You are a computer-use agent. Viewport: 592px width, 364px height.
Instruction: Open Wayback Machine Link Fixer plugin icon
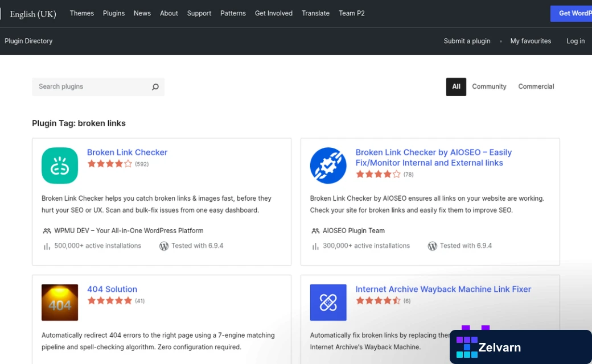point(328,303)
